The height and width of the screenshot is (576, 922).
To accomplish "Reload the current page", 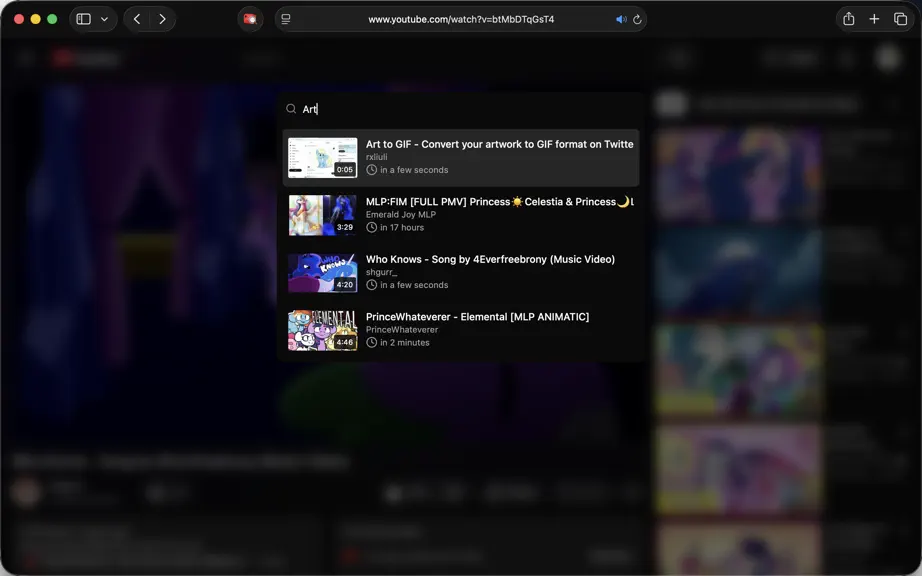I will point(637,19).
